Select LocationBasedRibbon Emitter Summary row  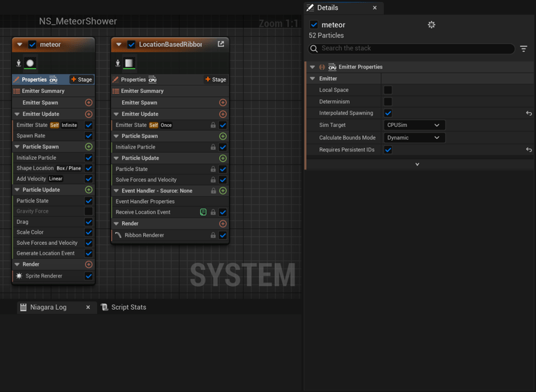[170, 91]
